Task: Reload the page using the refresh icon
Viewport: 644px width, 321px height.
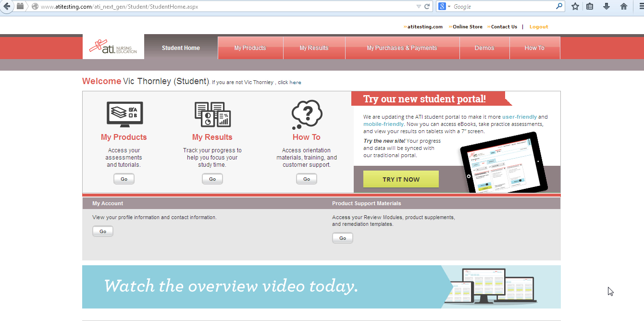Action: (x=427, y=6)
